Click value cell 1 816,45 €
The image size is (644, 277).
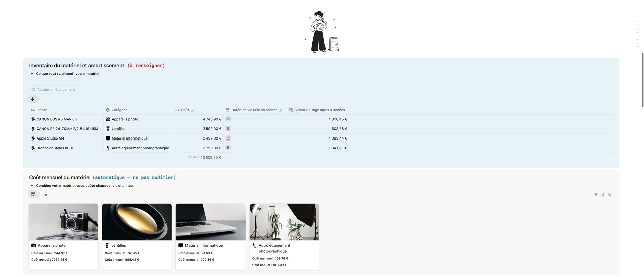[x=338, y=119]
